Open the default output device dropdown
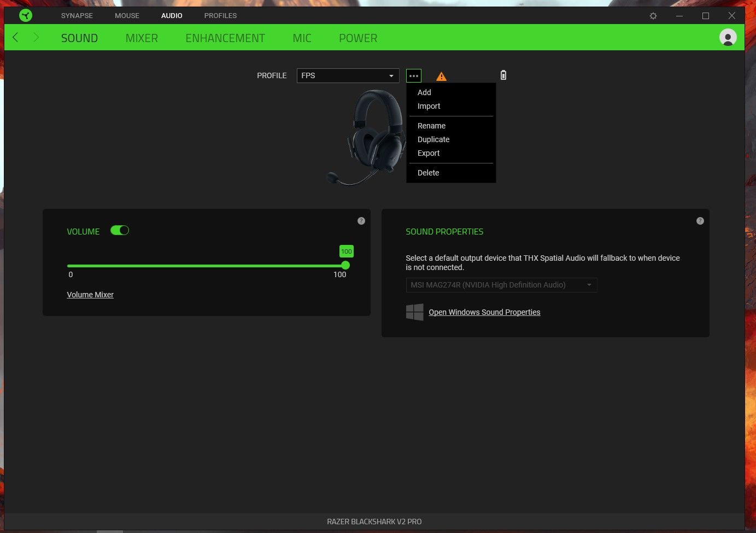Viewport: 756px width, 533px height. (x=501, y=285)
